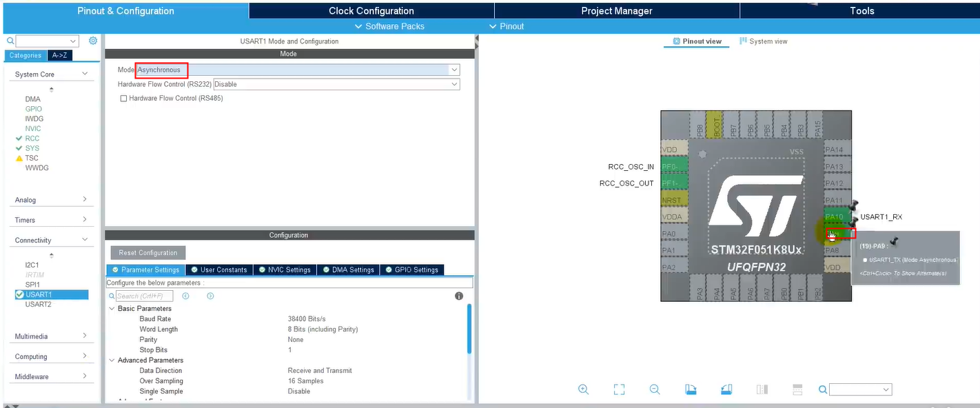Expand the Timers category
Viewport: 980px width, 408px height.
click(85, 219)
